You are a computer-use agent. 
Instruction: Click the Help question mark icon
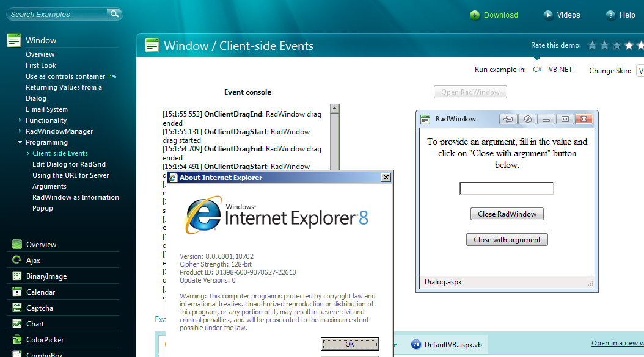coord(611,15)
